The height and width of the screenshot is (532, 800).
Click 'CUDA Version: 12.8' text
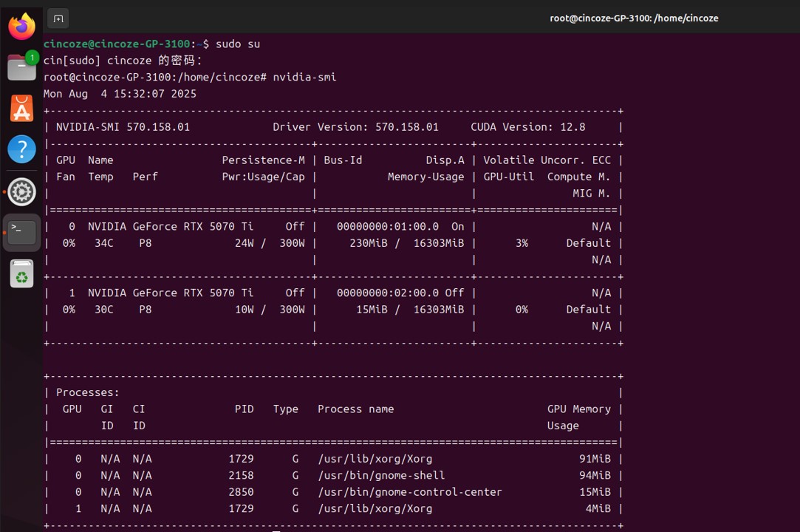coord(527,127)
